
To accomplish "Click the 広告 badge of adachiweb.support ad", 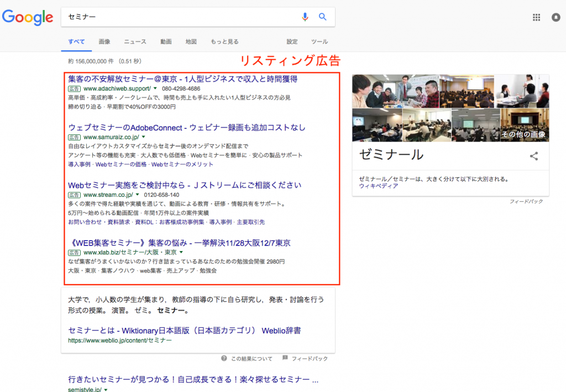I will (x=75, y=89).
